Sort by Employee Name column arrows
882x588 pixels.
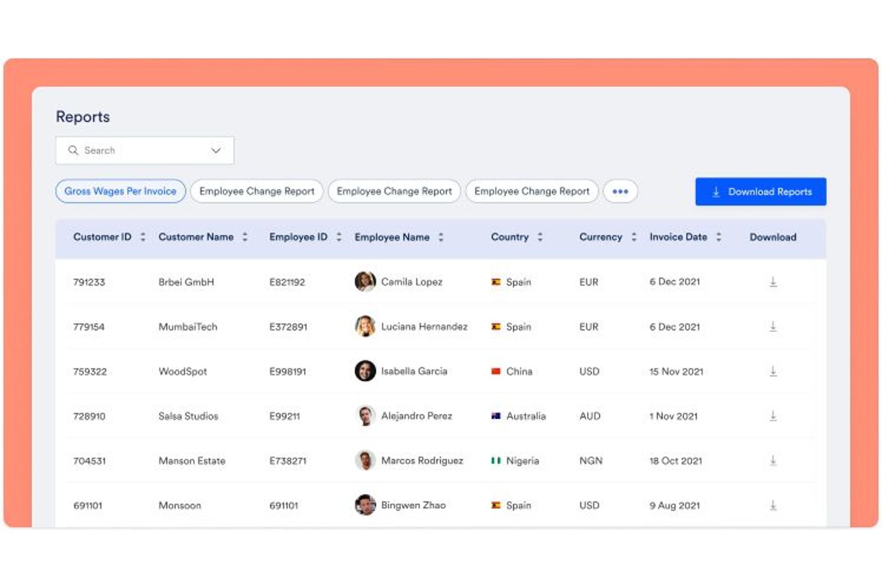coord(440,237)
